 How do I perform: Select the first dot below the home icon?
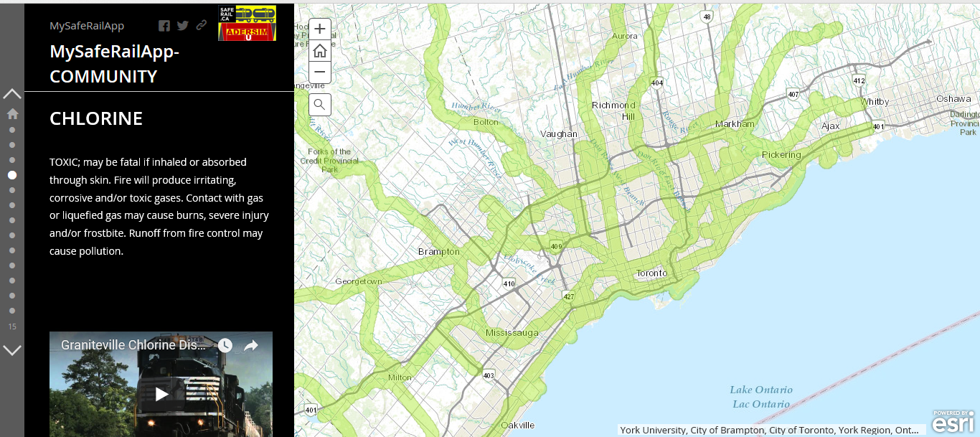coord(12,130)
